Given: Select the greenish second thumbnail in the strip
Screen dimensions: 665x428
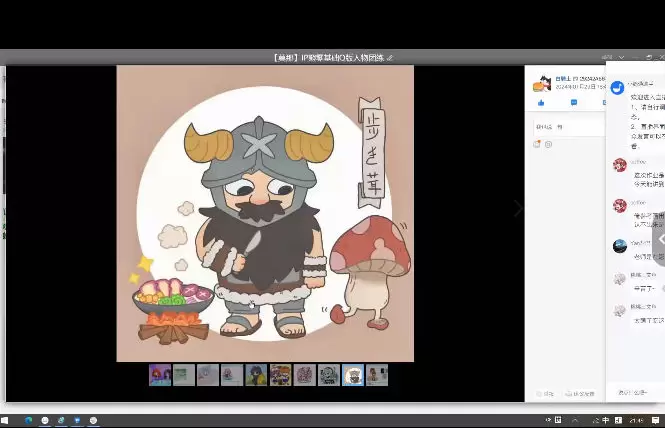Looking at the screenshot, I should [184, 375].
